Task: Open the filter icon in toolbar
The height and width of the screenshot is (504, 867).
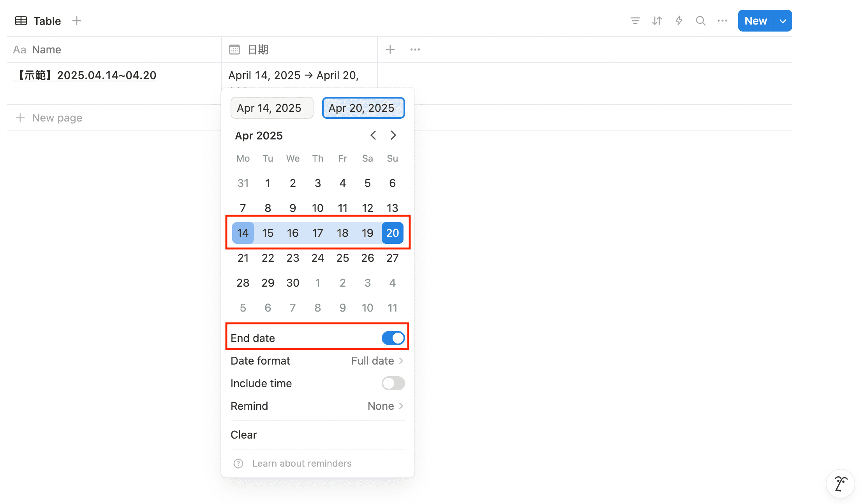Action: click(635, 21)
